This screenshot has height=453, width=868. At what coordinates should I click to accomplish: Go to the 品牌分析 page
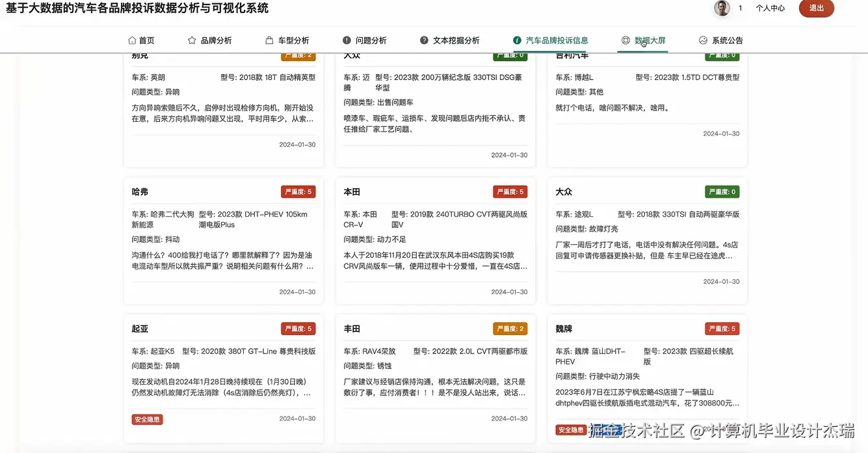point(209,40)
